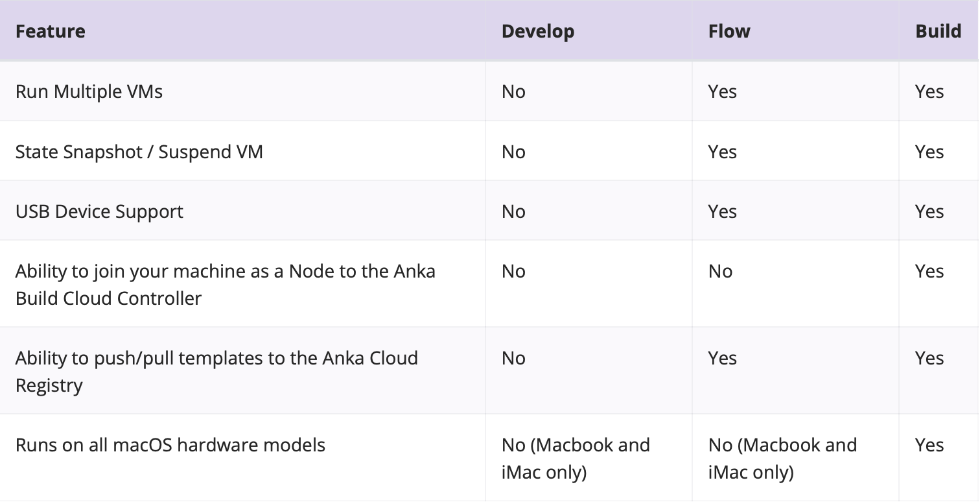Click Flow value for State Snapshot row
The image size is (980, 502).
723,152
